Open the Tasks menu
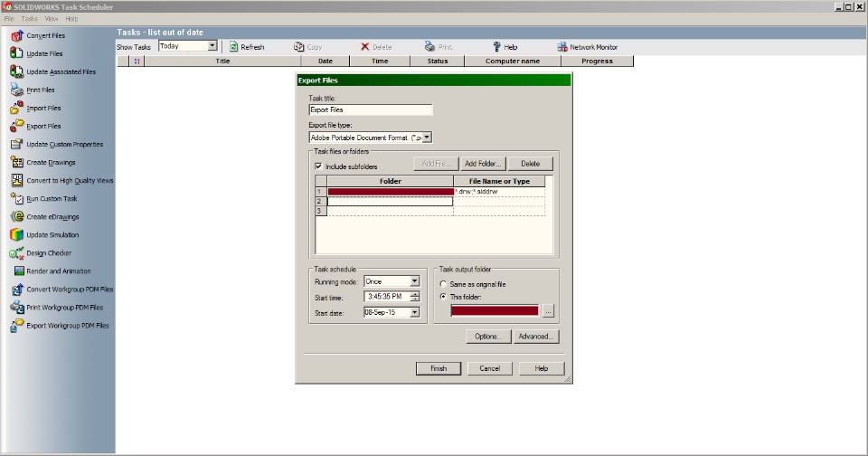 pyautogui.click(x=29, y=19)
